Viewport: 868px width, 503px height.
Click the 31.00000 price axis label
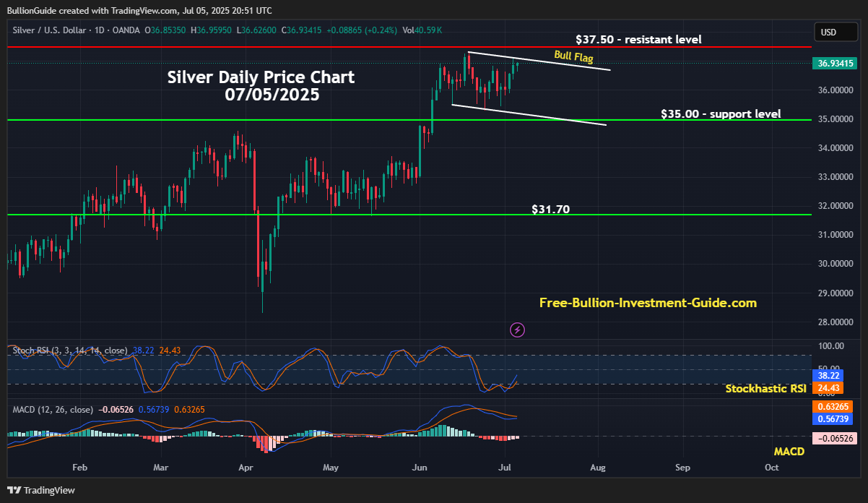[x=836, y=235]
